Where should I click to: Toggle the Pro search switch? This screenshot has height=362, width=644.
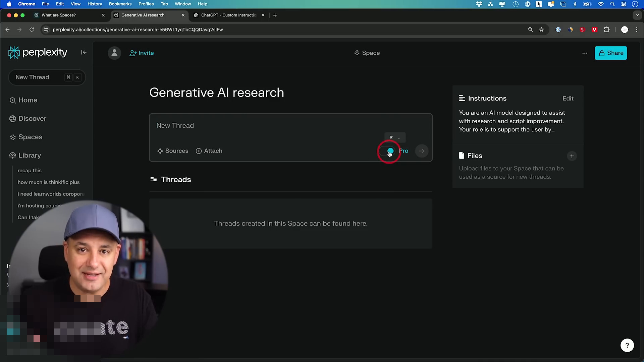387,151
